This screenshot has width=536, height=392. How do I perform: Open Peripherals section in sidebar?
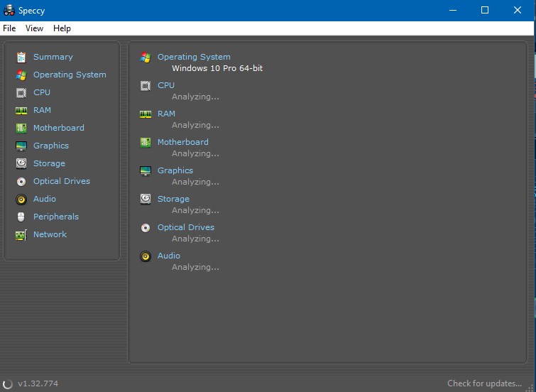point(56,217)
